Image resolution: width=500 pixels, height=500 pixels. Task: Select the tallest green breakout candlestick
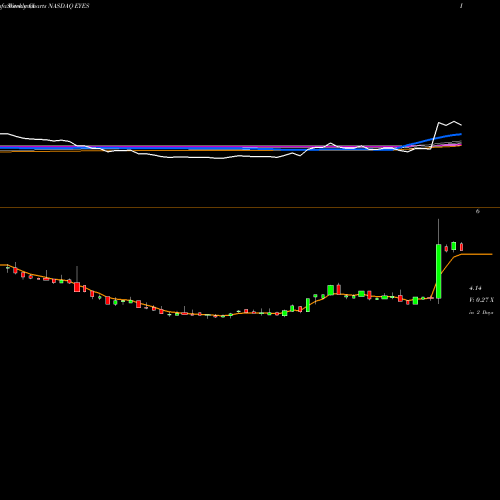[x=439, y=271]
